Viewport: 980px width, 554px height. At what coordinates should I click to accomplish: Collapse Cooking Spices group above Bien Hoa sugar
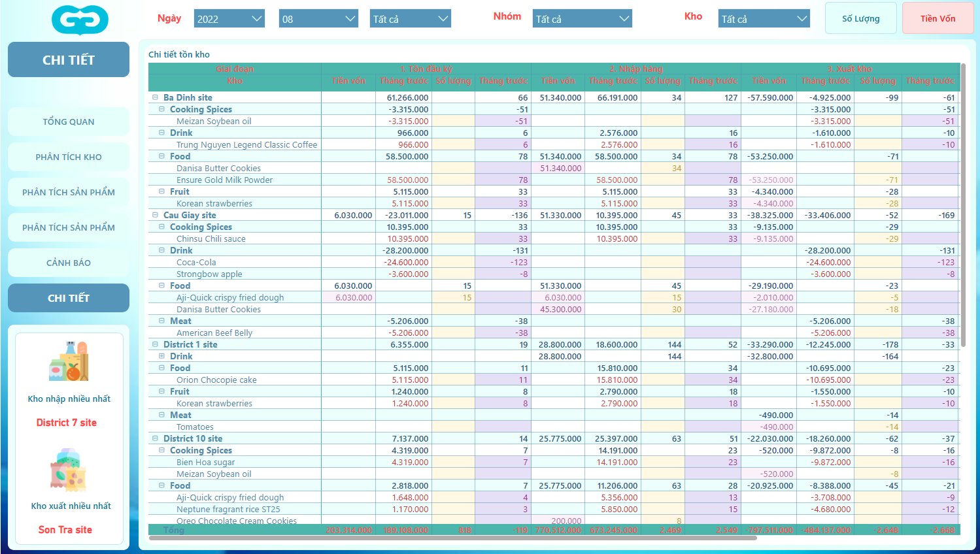[162, 450]
